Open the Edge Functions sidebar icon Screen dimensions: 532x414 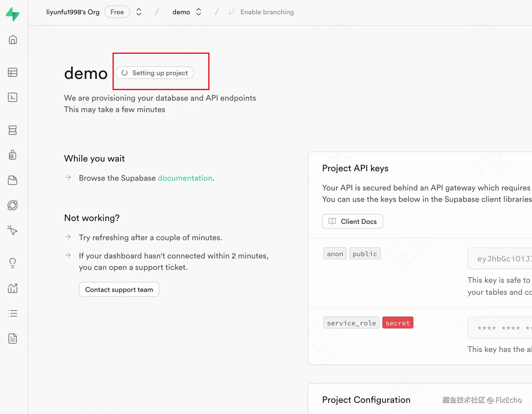[13, 205]
